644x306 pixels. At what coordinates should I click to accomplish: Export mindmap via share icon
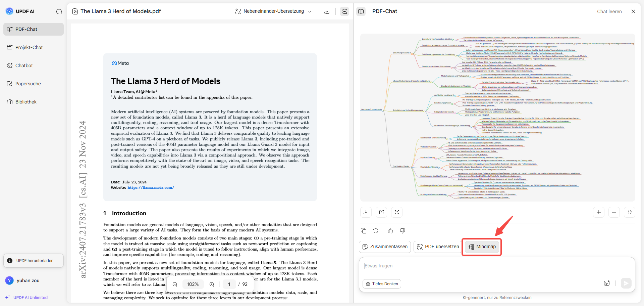pyautogui.click(x=381, y=212)
